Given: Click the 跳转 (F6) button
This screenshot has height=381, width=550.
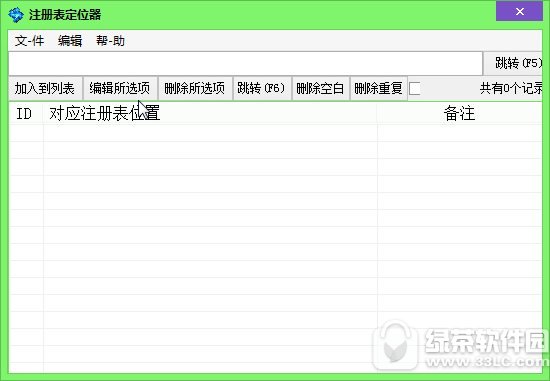Looking at the screenshot, I should [262, 88].
